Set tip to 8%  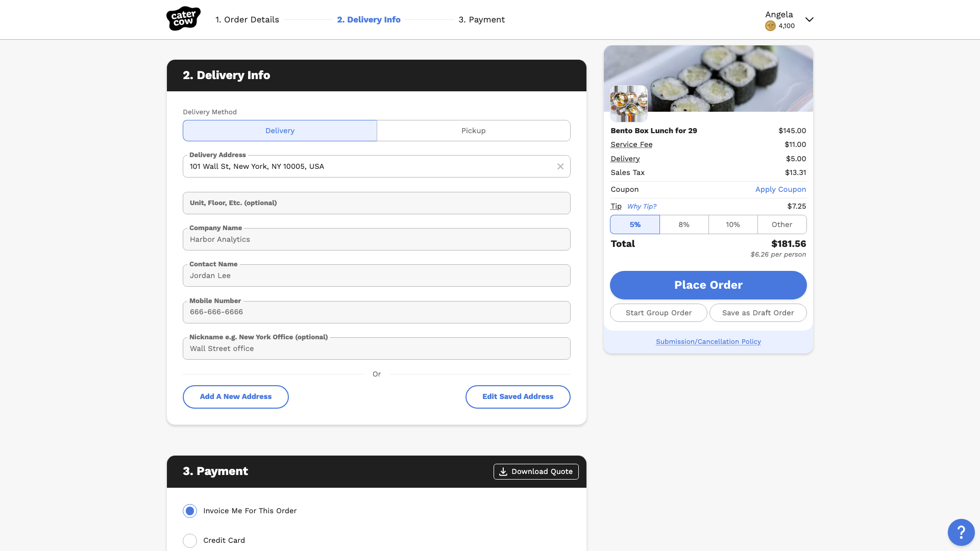coord(684,224)
